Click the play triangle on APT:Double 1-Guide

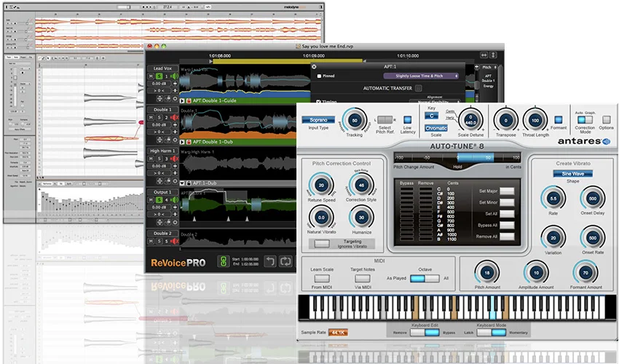tap(182, 100)
